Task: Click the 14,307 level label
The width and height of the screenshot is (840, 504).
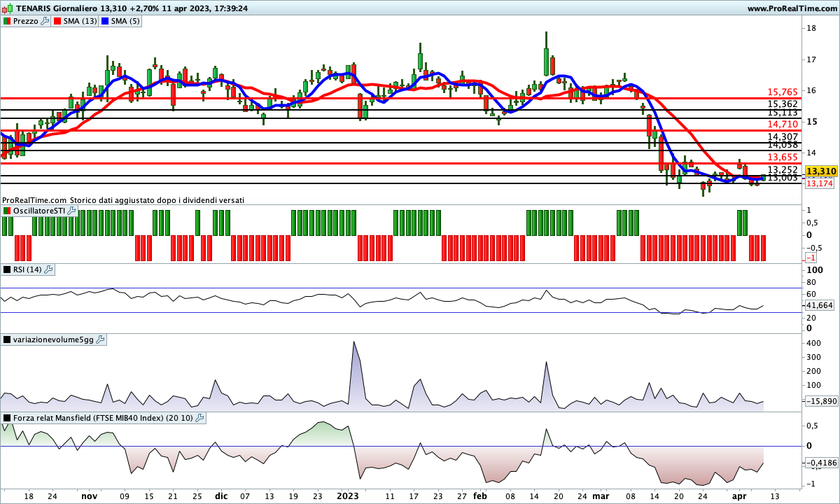Action: pos(783,136)
